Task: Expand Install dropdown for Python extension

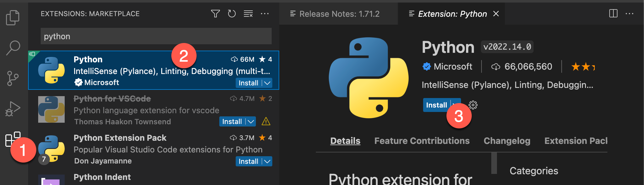Action: point(267,83)
